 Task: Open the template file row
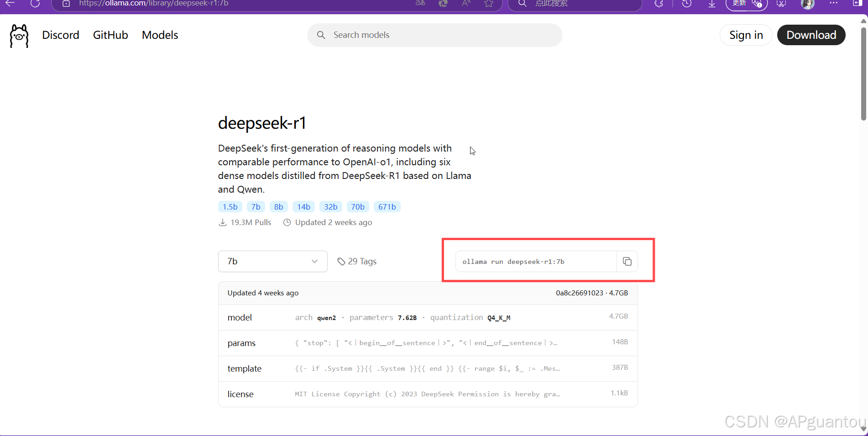tap(428, 368)
